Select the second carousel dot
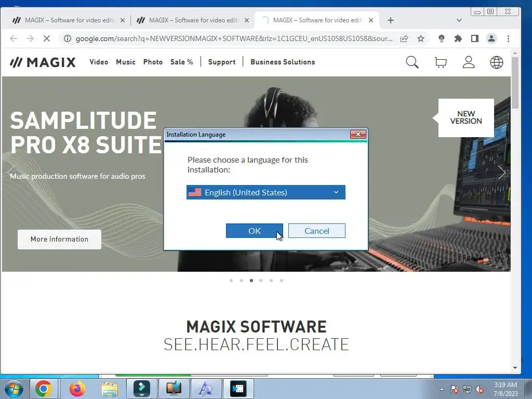This screenshot has width=532, height=399. coord(242,281)
